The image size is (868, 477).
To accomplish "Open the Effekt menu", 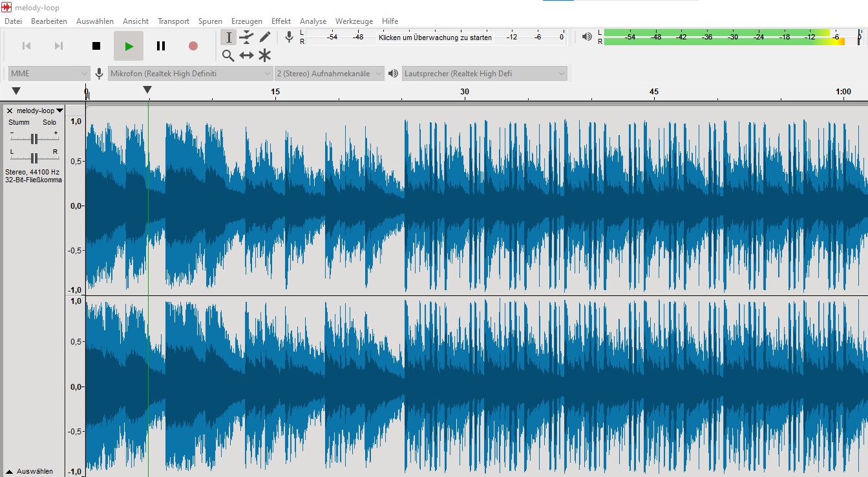I will click(281, 21).
